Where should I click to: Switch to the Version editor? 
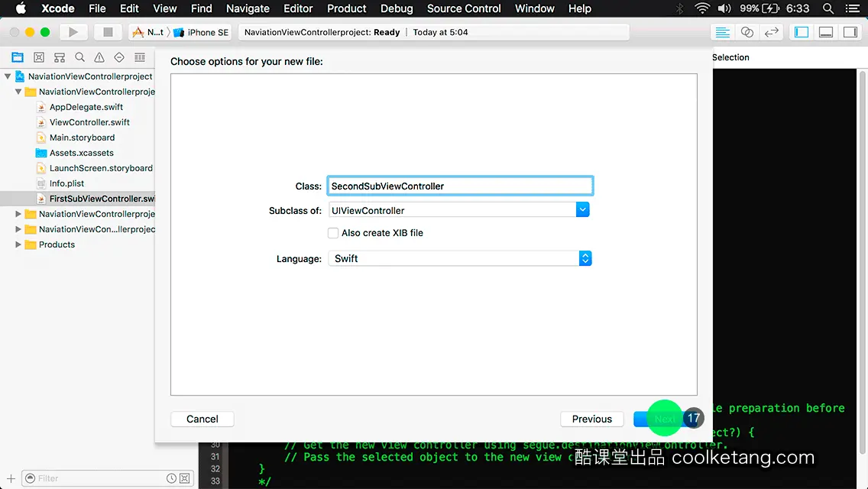click(x=771, y=32)
